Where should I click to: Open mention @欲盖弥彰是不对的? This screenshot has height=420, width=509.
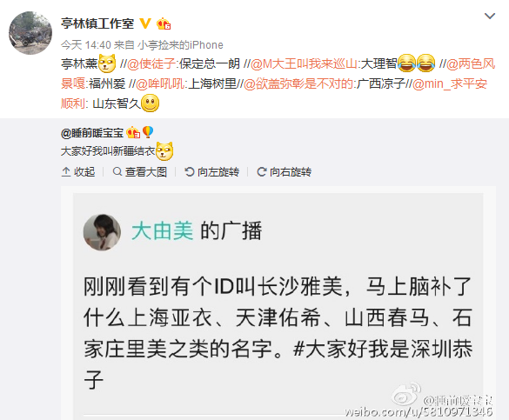click(298, 83)
